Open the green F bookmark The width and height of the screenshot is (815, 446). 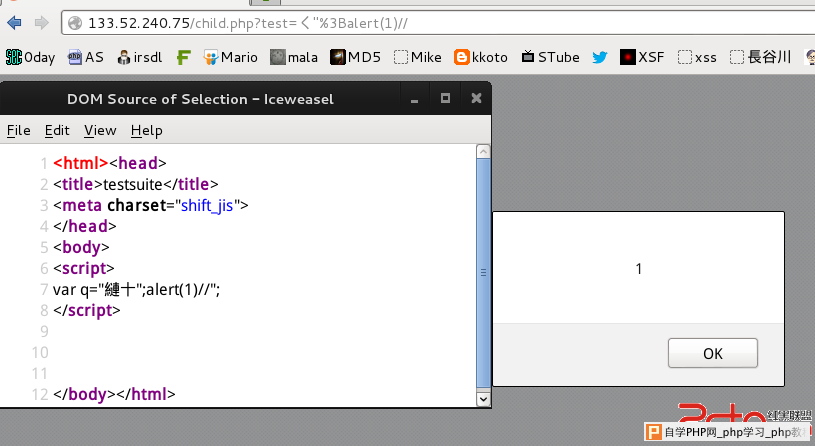(183, 57)
